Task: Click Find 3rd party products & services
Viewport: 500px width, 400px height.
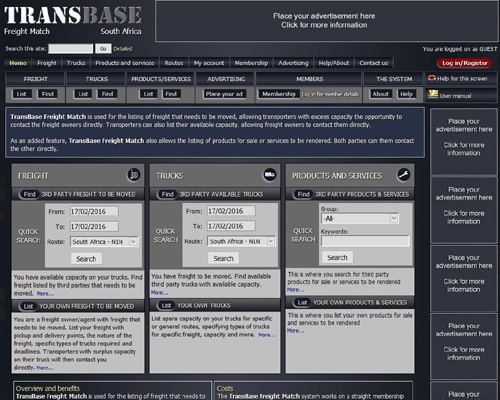Action: pos(303,194)
